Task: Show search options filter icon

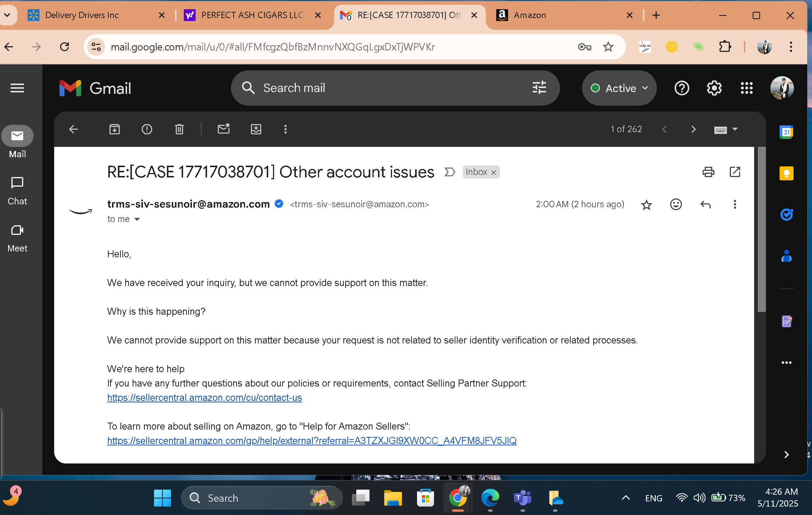Action: pos(539,88)
